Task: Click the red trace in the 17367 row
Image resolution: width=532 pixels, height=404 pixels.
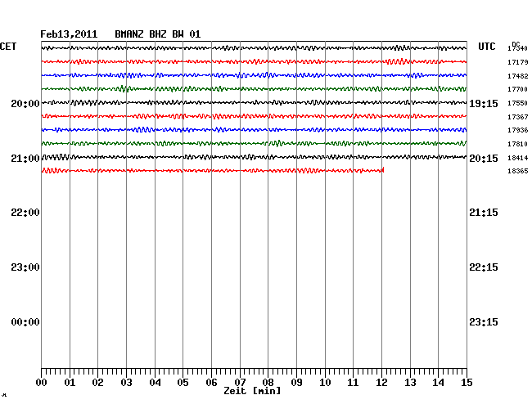Action: tap(254, 116)
